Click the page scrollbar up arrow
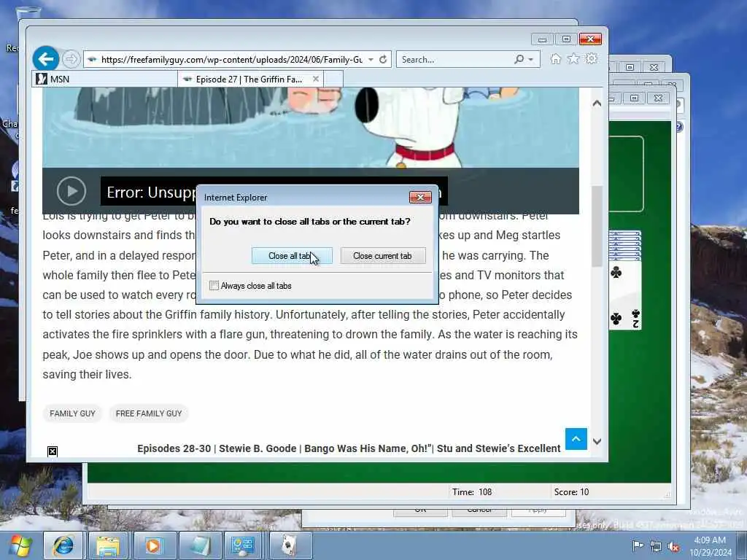 [597, 104]
